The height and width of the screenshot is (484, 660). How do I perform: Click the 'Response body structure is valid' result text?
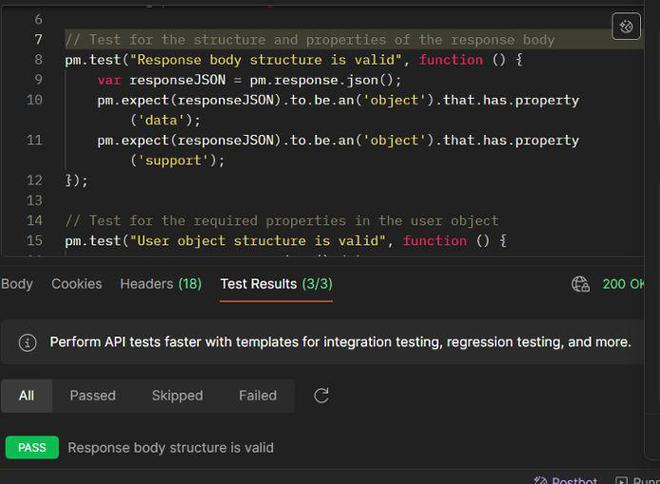point(170,448)
